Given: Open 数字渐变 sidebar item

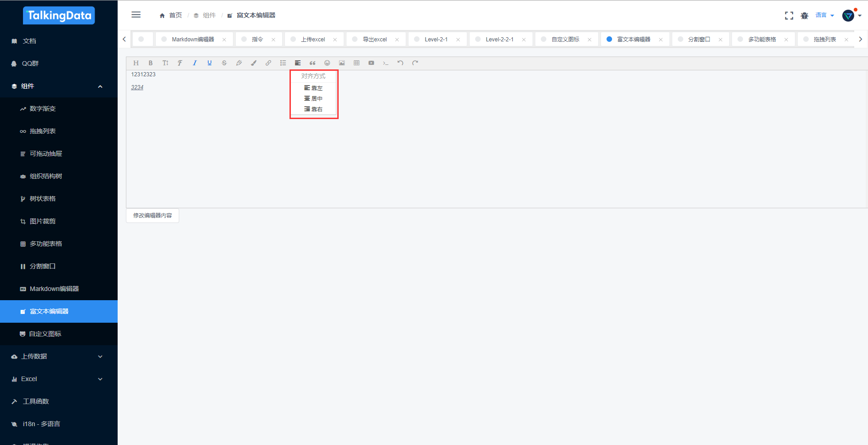Looking at the screenshot, I should 59,108.
